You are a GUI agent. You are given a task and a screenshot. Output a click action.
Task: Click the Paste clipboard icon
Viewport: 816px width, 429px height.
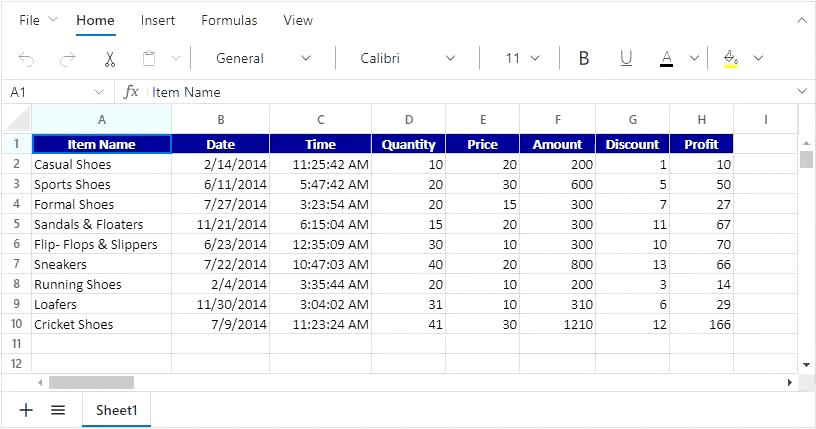[149, 59]
